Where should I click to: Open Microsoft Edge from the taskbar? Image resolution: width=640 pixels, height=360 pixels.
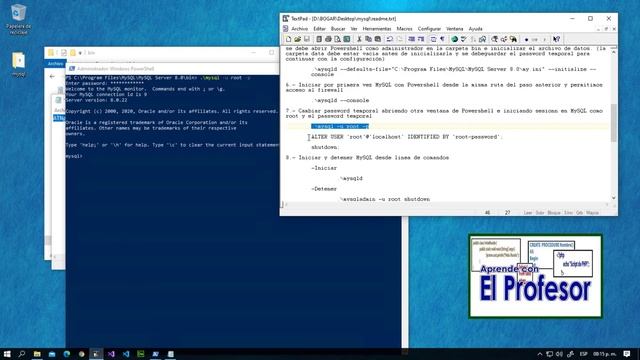tap(67, 354)
